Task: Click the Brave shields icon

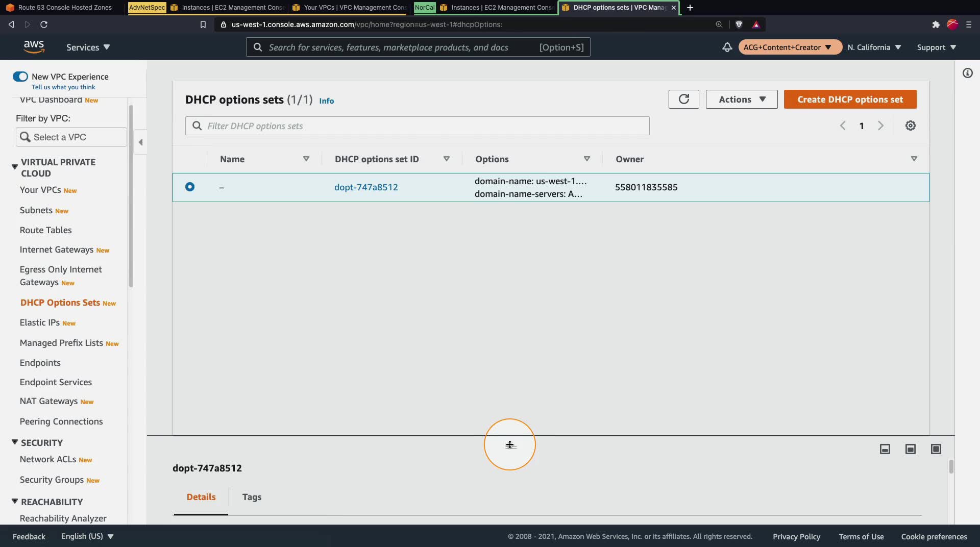Action: 739,24
